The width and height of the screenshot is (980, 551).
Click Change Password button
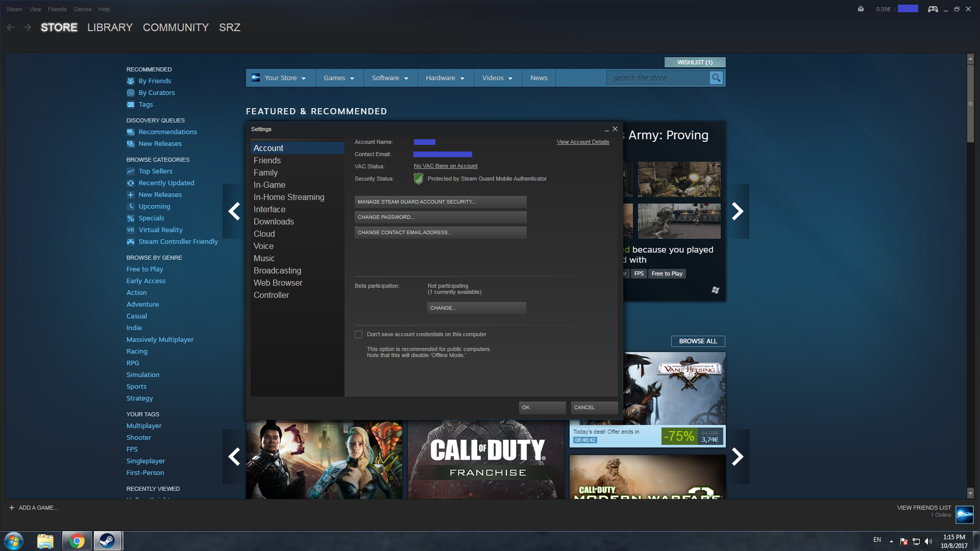coord(440,217)
